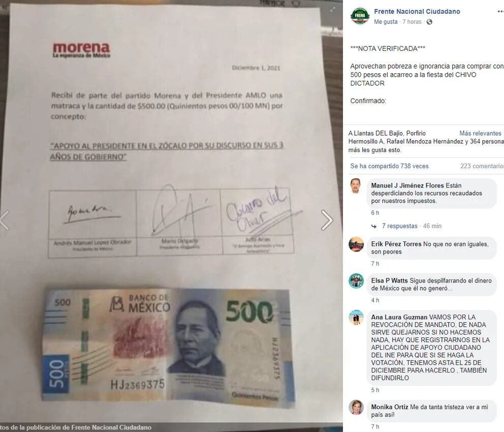The width and height of the screenshot is (504, 432).
Task: Open the 223 comentarios count
Action: pyautogui.click(x=482, y=166)
